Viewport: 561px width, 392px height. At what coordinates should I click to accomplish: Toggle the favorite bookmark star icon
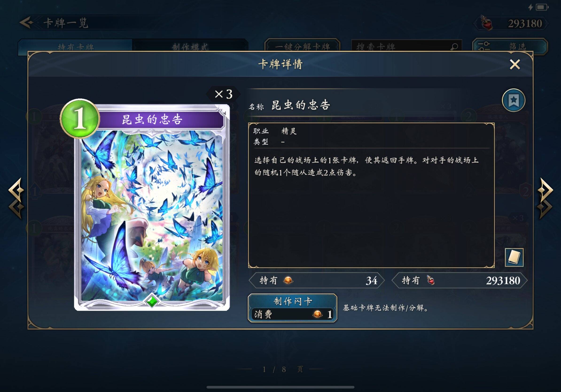click(514, 100)
